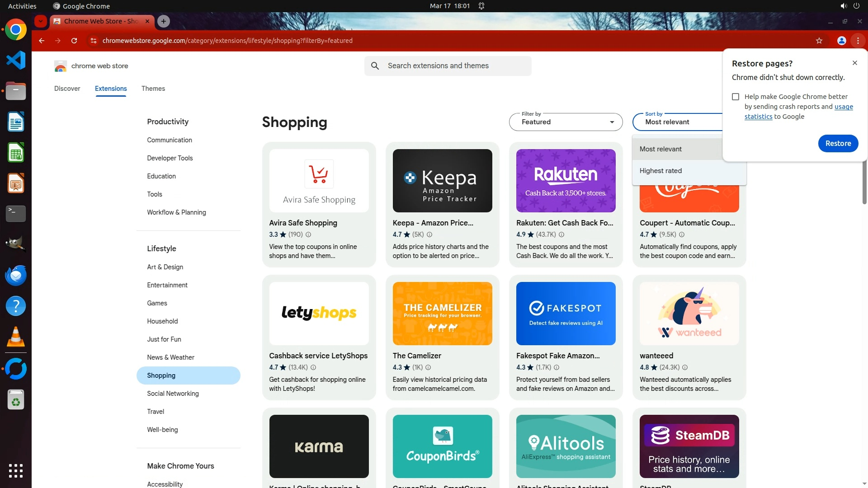The width and height of the screenshot is (868, 488).
Task: Reload the page with the refresh icon
Action: pyautogui.click(x=74, y=41)
